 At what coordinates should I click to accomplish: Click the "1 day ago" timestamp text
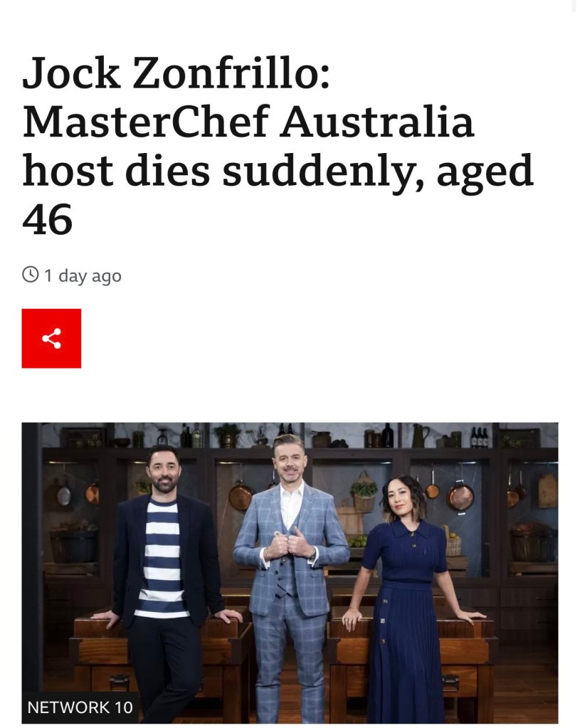(83, 276)
